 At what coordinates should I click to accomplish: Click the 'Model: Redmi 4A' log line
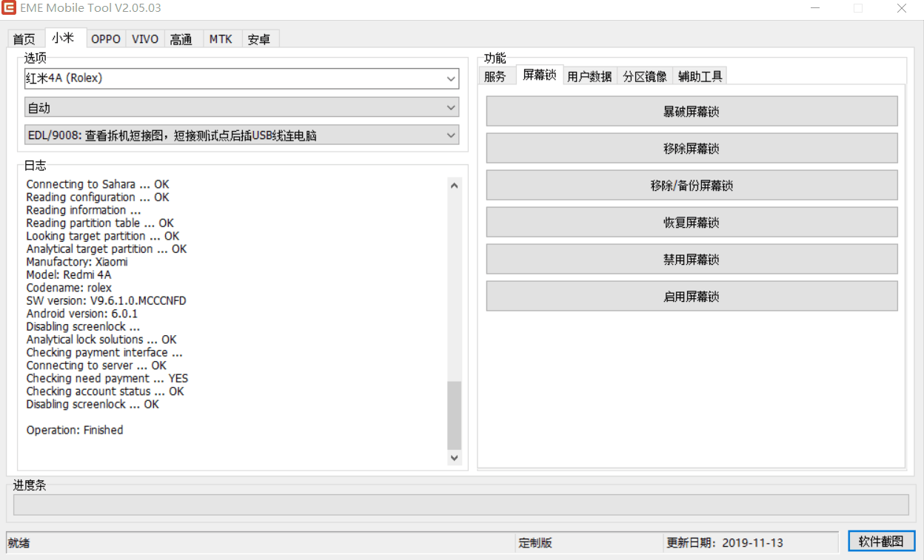pos(69,275)
